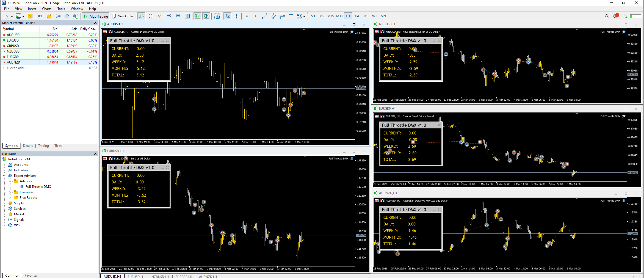Viewport: 644px width, 278px height.
Task: Close Full Throttle DMX panel on AUDNZD chart
Action: 439,210
